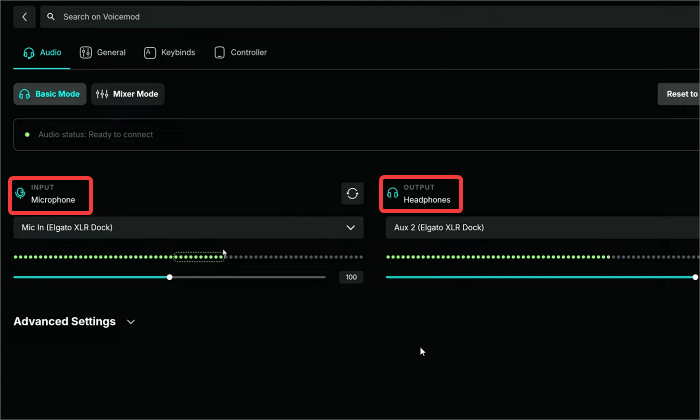The width and height of the screenshot is (700, 420).
Task: Open the Aux 2 output device dropdown
Action: (542, 228)
